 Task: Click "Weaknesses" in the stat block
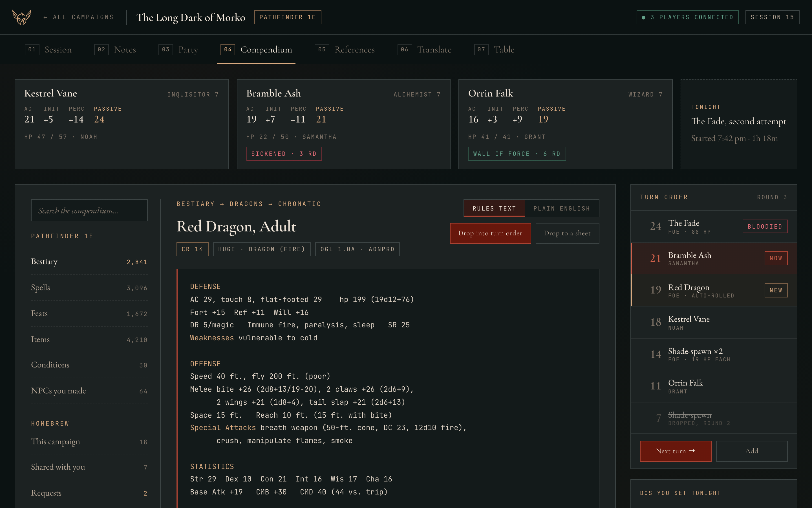click(212, 338)
